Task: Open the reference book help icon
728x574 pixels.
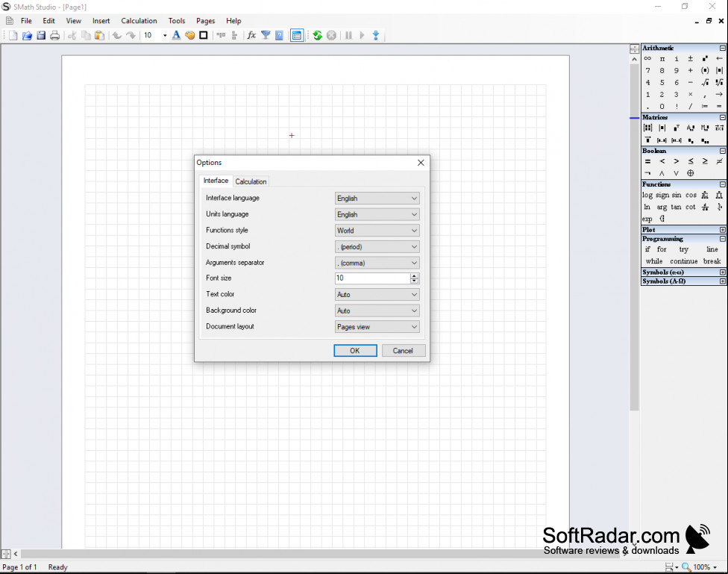Action: point(279,35)
